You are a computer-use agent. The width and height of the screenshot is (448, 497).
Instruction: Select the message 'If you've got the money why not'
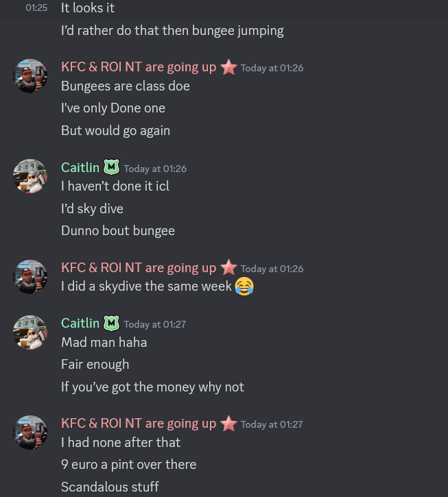pos(152,387)
